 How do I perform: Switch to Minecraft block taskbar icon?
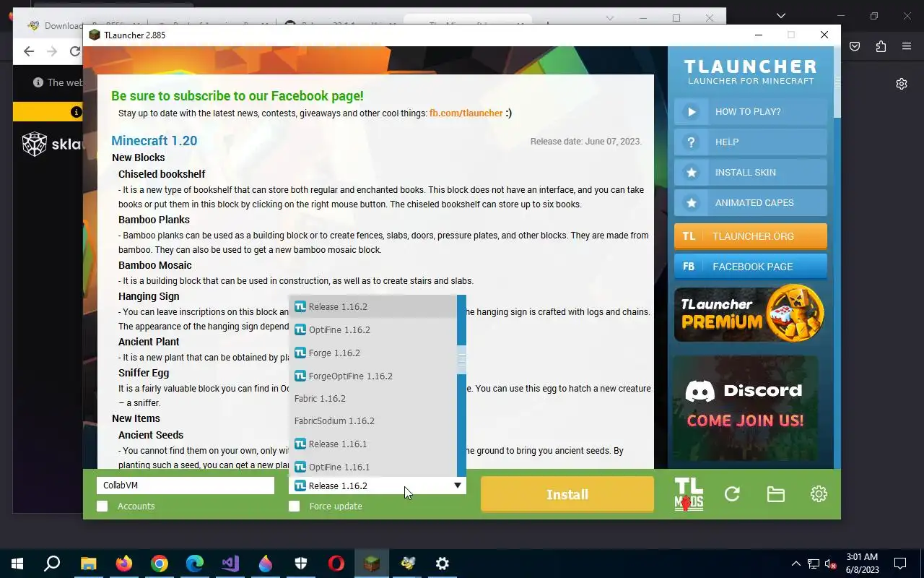372,564
